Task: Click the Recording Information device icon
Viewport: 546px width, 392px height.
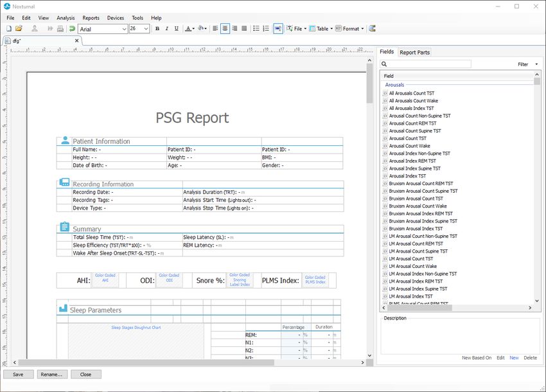Action: tap(64, 183)
